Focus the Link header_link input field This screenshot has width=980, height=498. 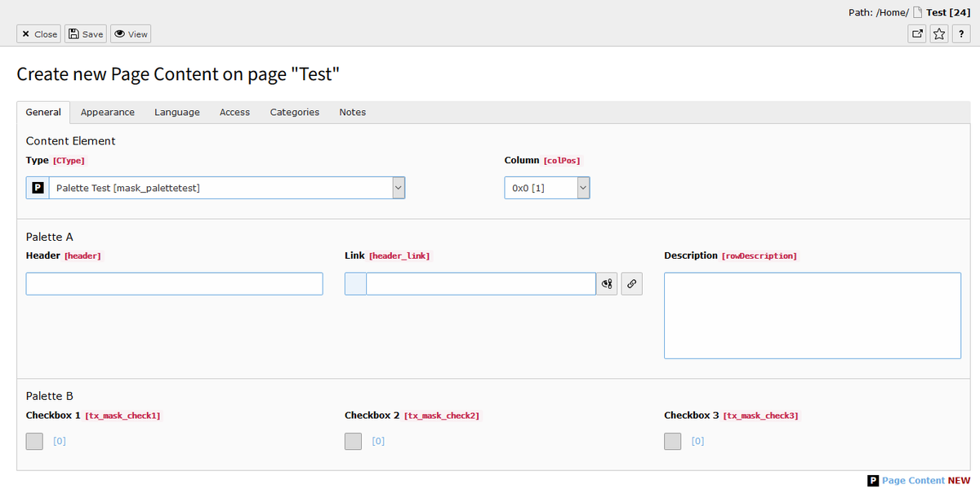click(481, 283)
